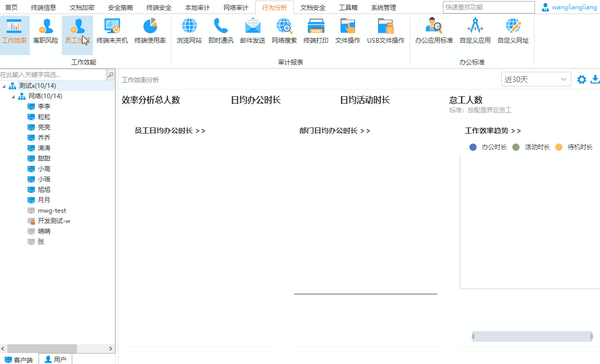Open the 浏览网站 audit report
This screenshot has width=600, height=364.
click(x=188, y=31)
